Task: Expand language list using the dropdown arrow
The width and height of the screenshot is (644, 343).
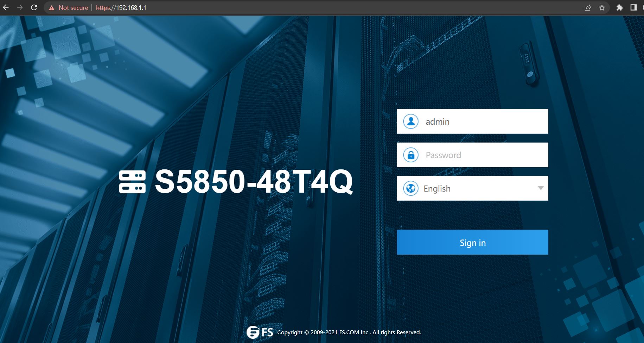Action: click(x=541, y=188)
